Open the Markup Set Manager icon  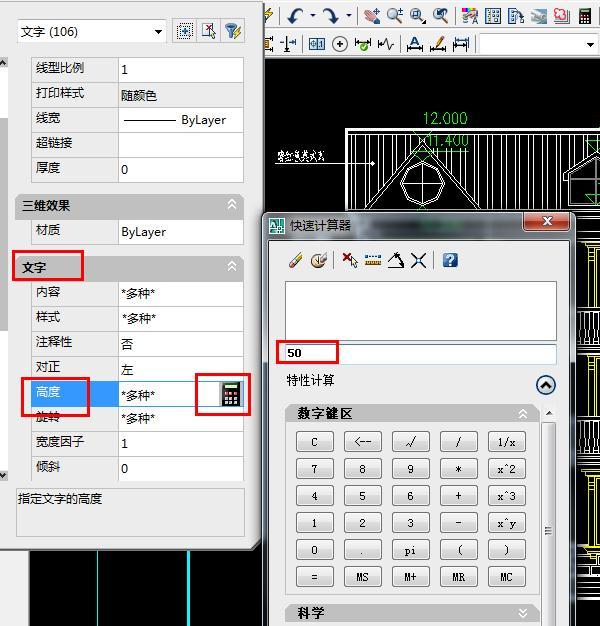click(x=562, y=16)
